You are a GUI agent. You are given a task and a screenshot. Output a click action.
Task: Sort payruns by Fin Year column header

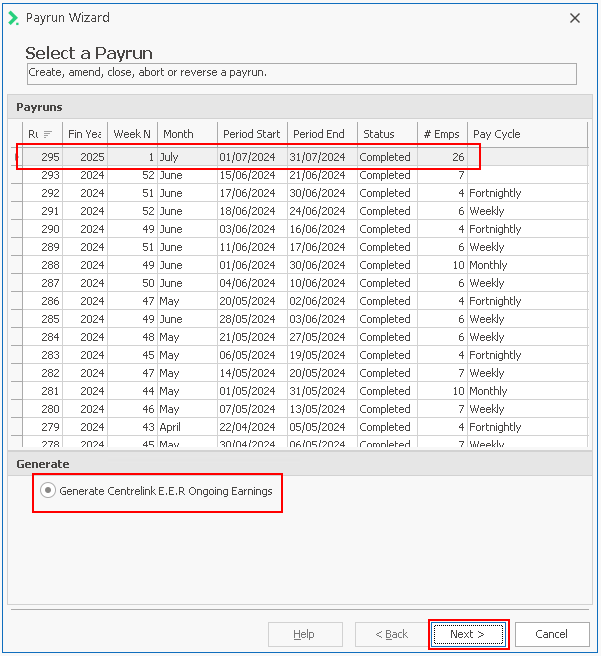(x=85, y=134)
